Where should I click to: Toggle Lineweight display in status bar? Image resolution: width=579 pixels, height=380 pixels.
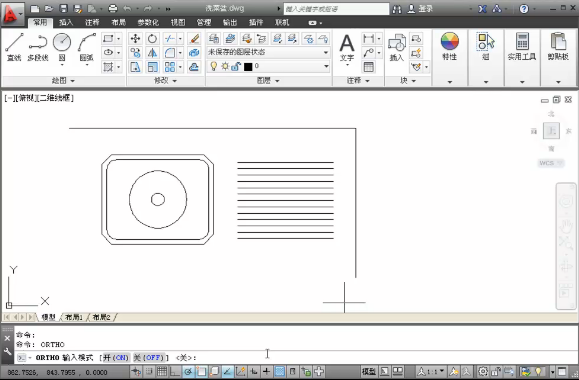coord(266,372)
